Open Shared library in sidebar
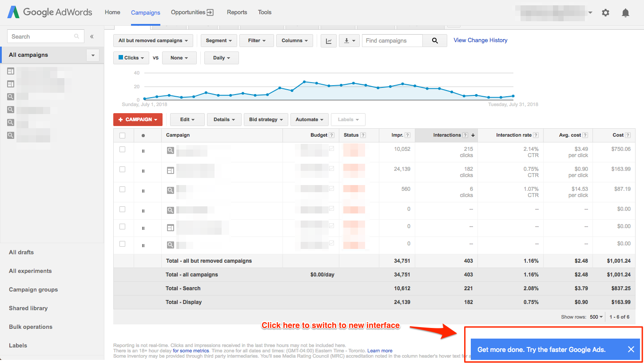This screenshot has width=644, height=363. pyautogui.click(x=28, y=308)
